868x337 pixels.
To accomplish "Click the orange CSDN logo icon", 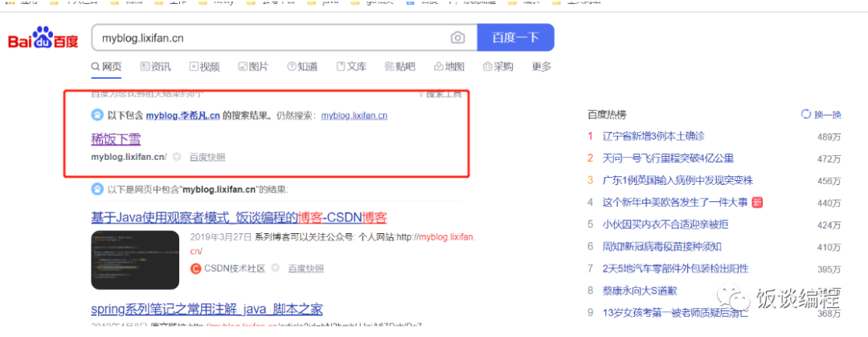I will 195,269.
